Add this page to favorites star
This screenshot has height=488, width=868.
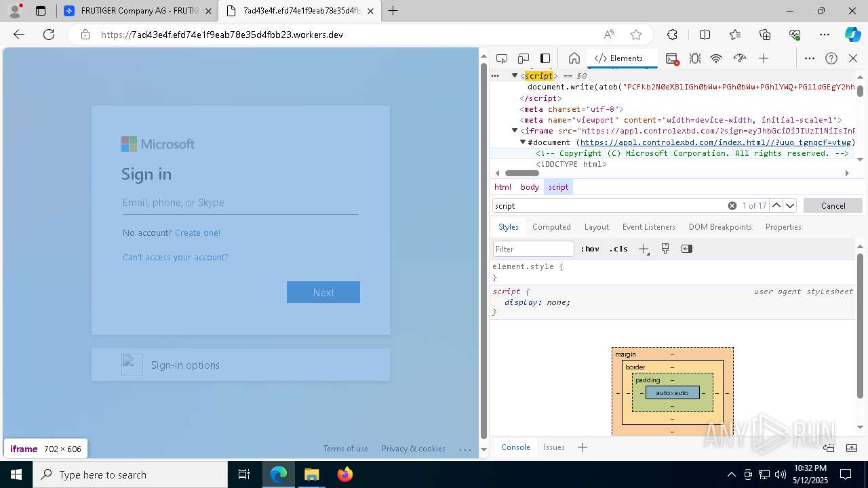pos(635,35)
